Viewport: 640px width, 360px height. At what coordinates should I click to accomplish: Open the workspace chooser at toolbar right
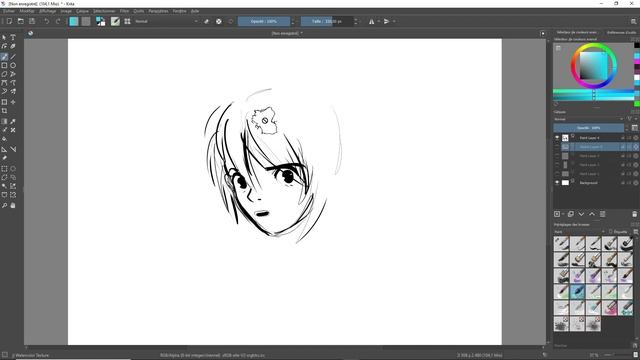pos(634,21)
